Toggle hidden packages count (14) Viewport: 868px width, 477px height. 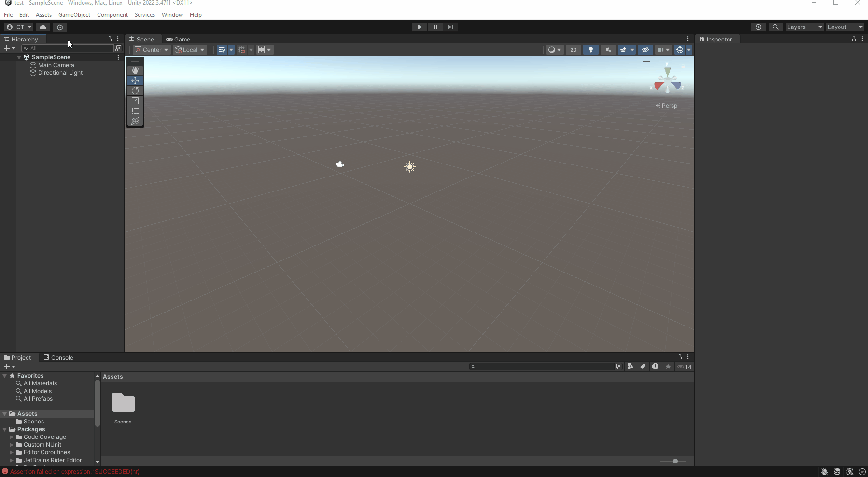click(x=685, y=367)
